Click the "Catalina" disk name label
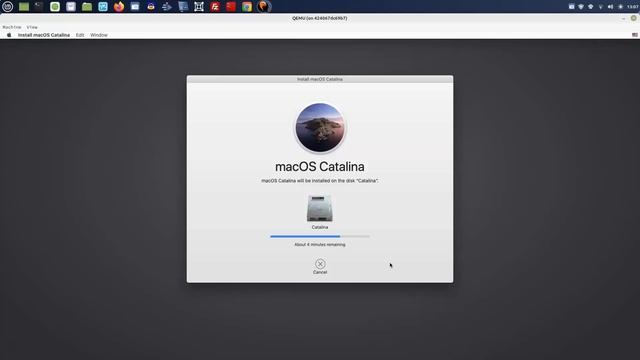 point(320,227)
